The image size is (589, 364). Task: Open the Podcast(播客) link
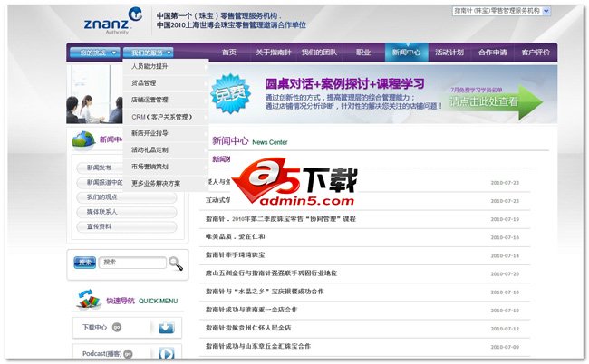click(101, 353)
